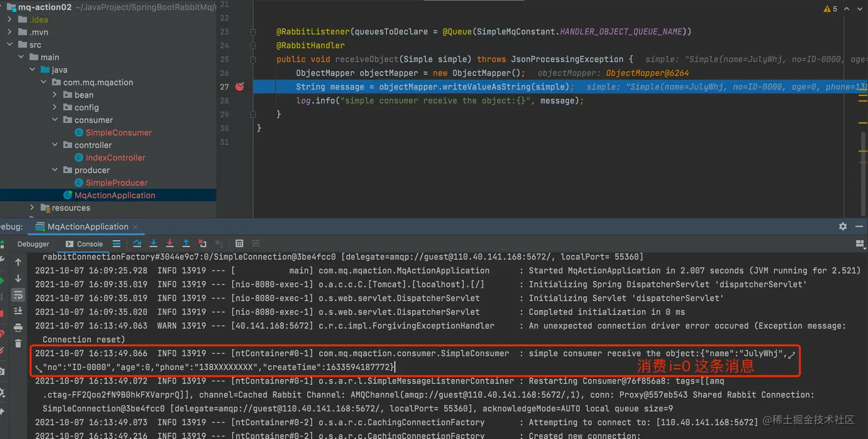This screenshot has height=439, width=868.
Task: Open the Debug panel settings gear
Action: tap(843, 226)
